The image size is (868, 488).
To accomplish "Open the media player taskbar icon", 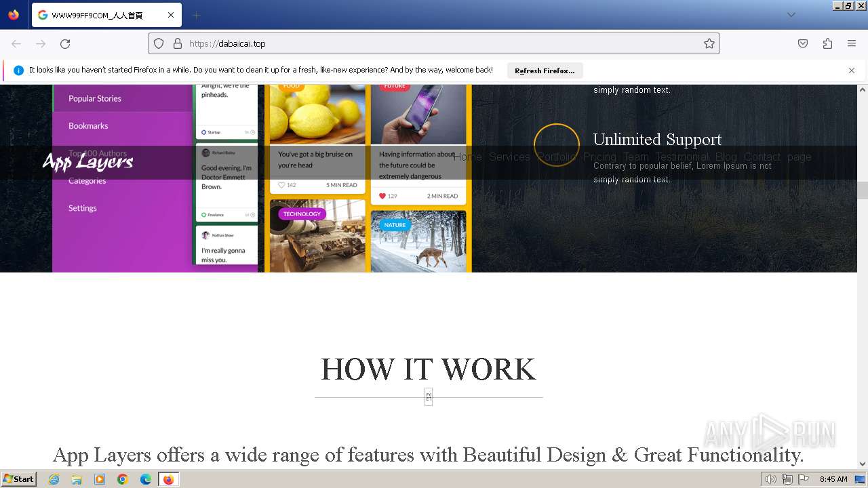I will point(100,479).
